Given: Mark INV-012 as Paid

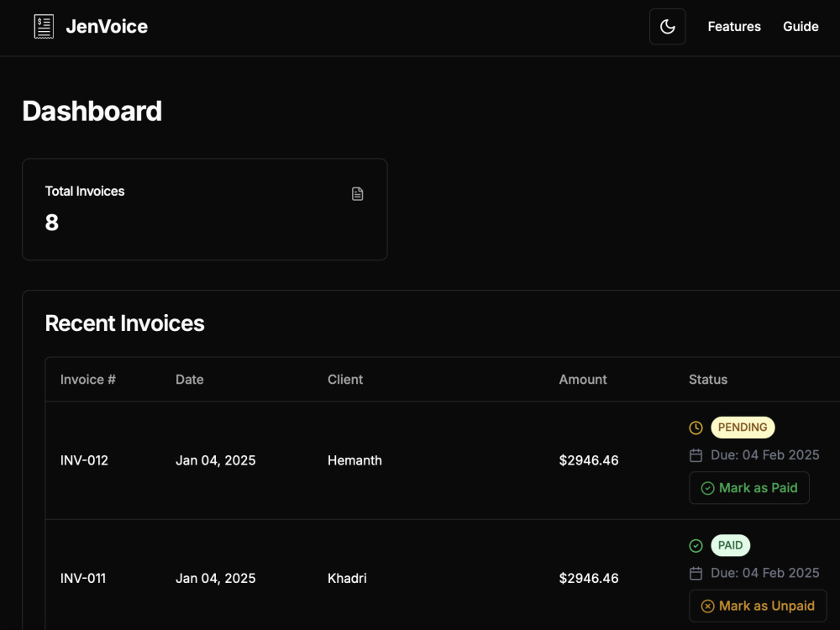Looking at the screenshot, I should [x=749, y=487].
